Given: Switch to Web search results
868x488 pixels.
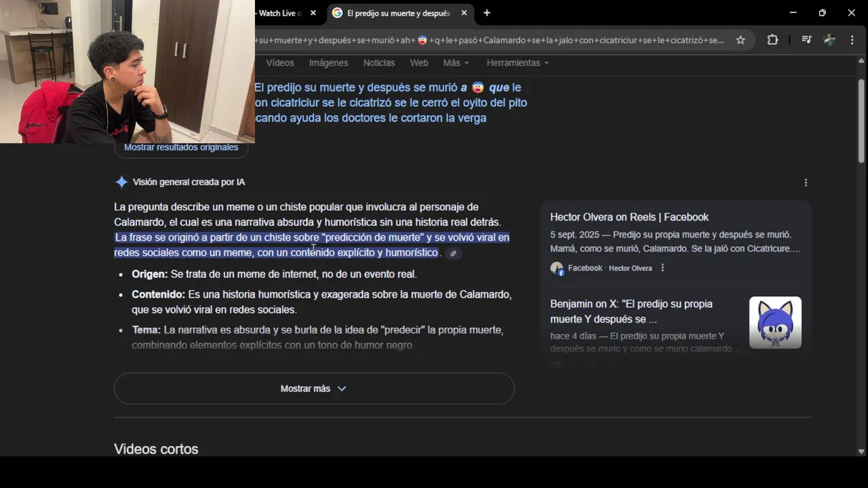Looking at the screenshot, I should pos(419,63).
